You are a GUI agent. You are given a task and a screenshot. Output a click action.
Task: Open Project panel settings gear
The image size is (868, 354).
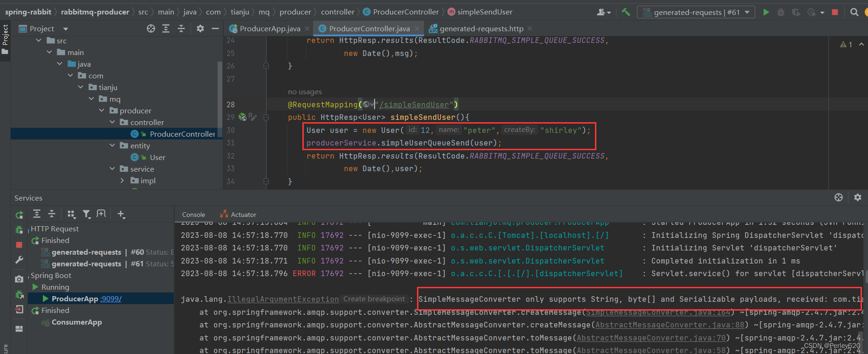(200, 28)
